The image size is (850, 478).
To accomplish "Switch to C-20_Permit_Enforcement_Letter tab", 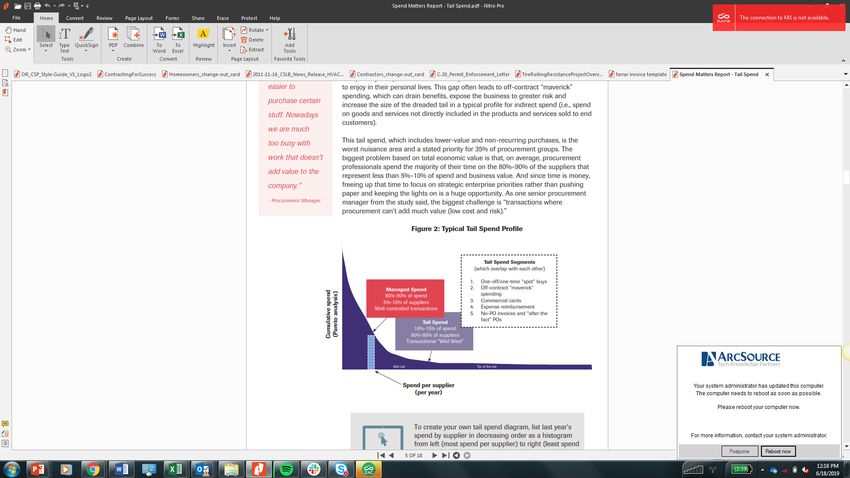I will tap(469, 74).
